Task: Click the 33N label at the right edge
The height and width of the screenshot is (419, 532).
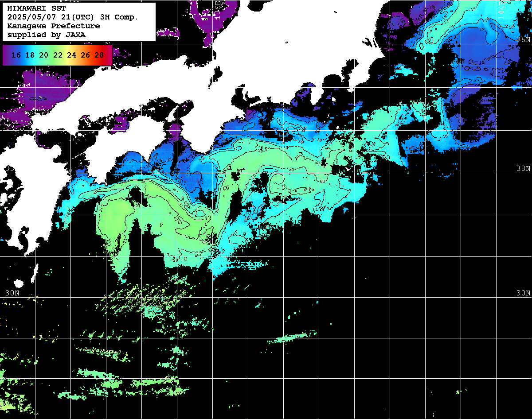Action: point(524,169)
